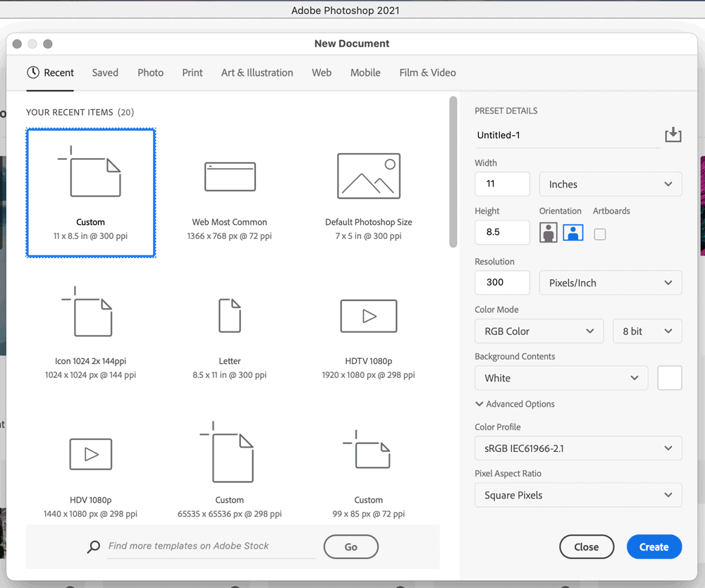Click the Untitled-1 document name field
Viewport: 705px width, 588px height.
(x=568, y=135)
